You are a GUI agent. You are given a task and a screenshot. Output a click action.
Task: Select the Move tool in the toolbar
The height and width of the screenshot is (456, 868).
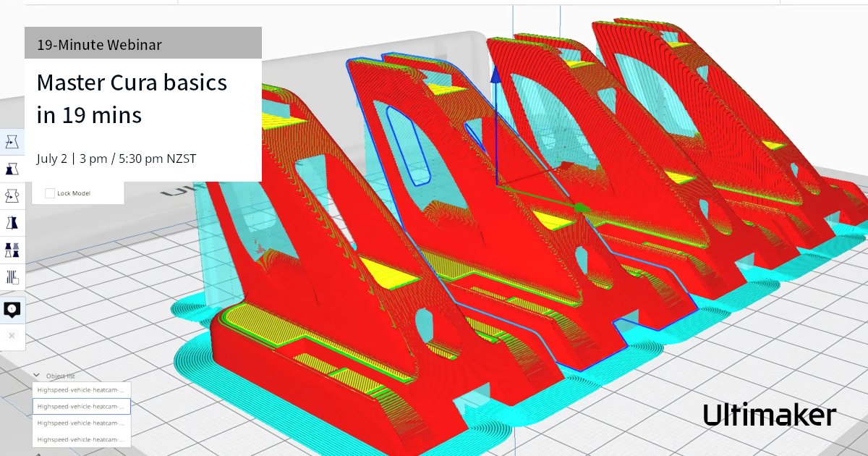[12, 142]
